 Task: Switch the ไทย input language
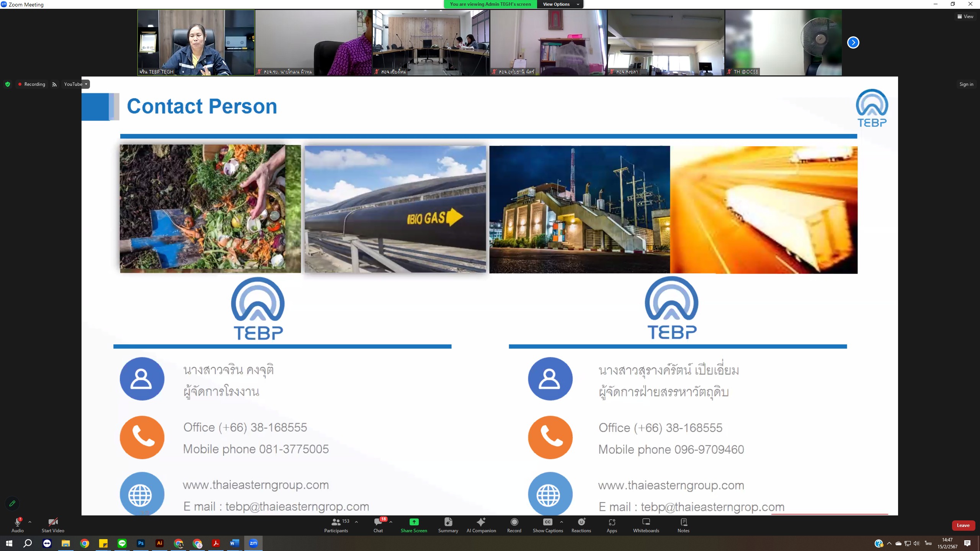928,543
